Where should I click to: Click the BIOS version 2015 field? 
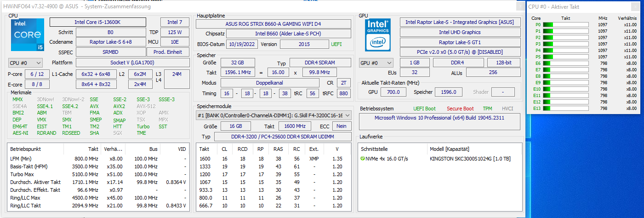pyautogui.click(x=304, y=44)
